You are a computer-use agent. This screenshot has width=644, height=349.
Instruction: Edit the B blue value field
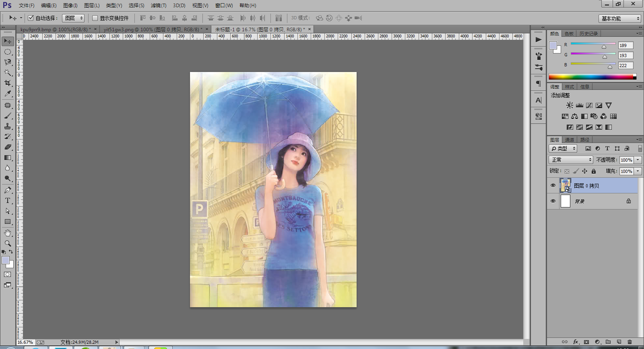(x=625, y=66)
